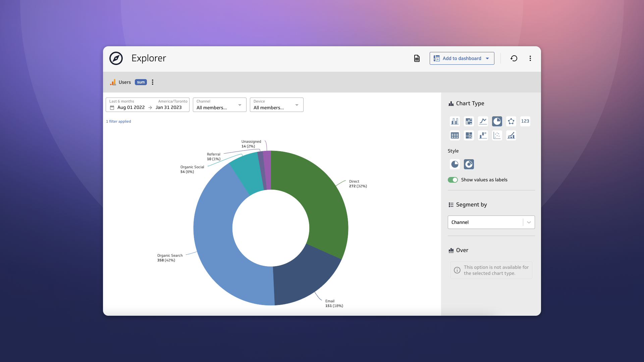The image size is (644, 362).
Task: Select the scatter plot chart type
Action: pos(497,135)
